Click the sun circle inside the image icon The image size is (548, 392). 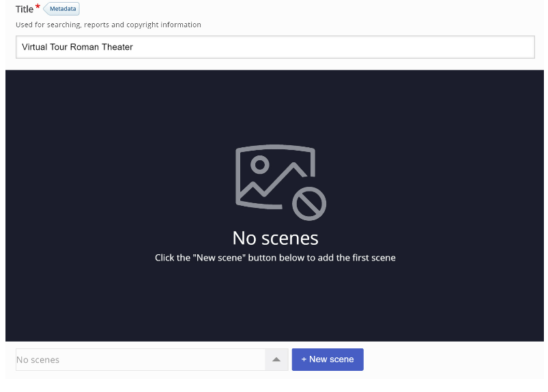pos(260,164)
